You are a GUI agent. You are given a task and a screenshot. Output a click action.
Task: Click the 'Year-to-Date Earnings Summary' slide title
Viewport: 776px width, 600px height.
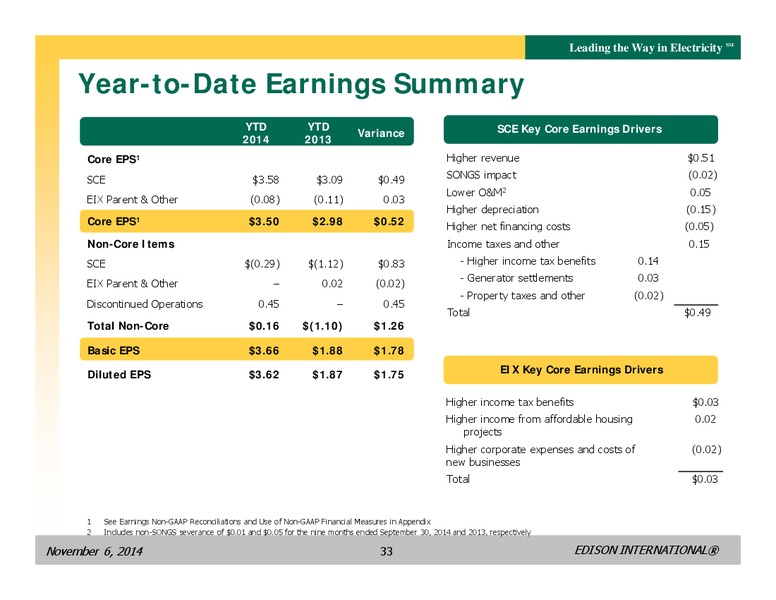click(x=301, y=84)
